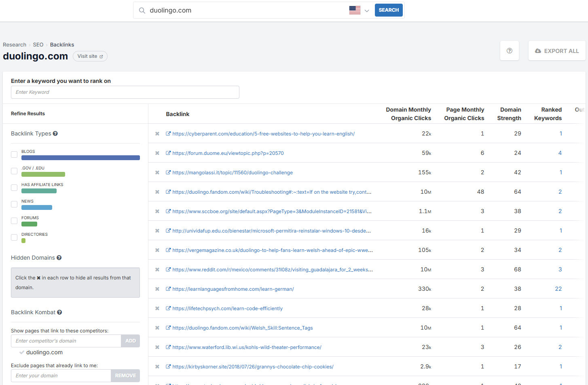Open Backlink Types help tooltip icon
The image size is (588, 385).
(x=55, y=133)
